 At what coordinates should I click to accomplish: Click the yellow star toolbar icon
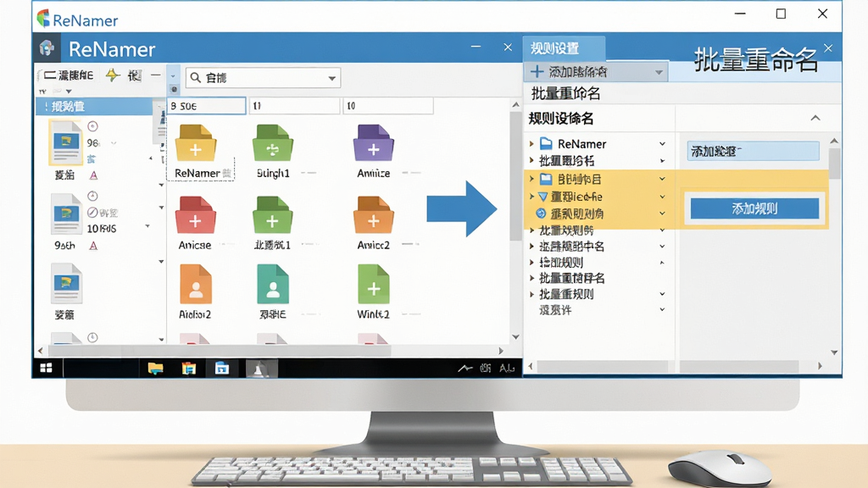coord(113,75)
